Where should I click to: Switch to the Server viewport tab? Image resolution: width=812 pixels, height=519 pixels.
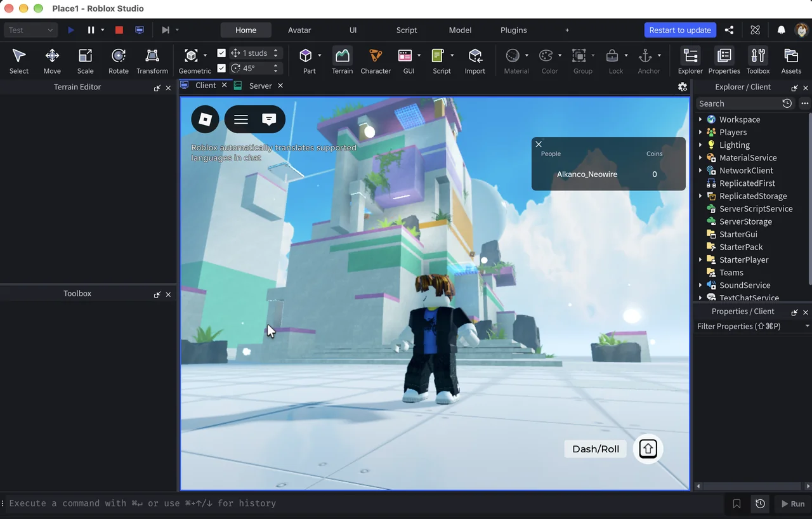click(260, 86)
